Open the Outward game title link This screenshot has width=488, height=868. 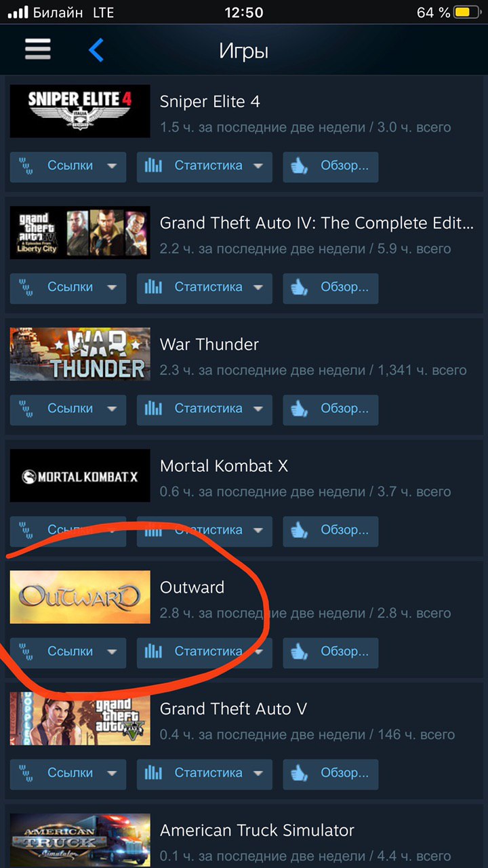192,587
